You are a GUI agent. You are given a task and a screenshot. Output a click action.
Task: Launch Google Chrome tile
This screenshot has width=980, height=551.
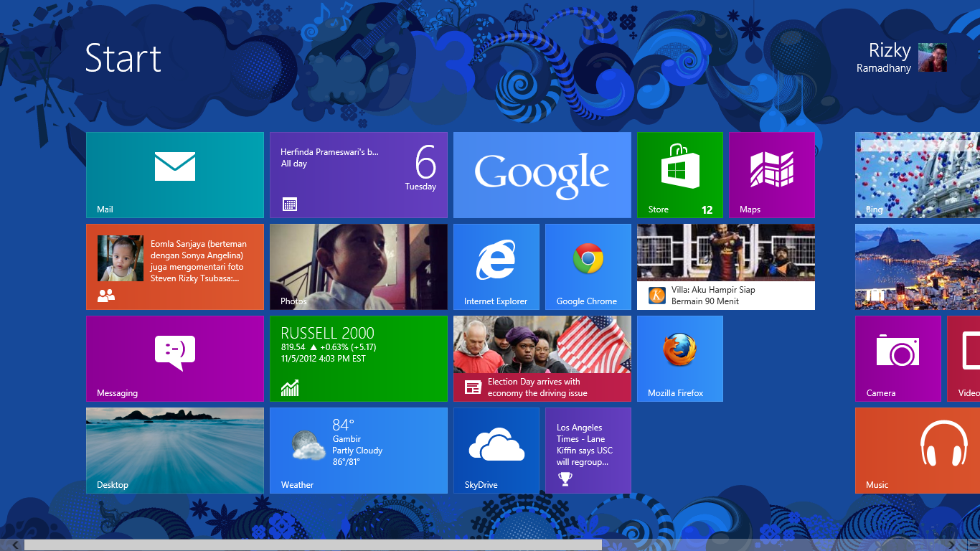pos(588,267)
